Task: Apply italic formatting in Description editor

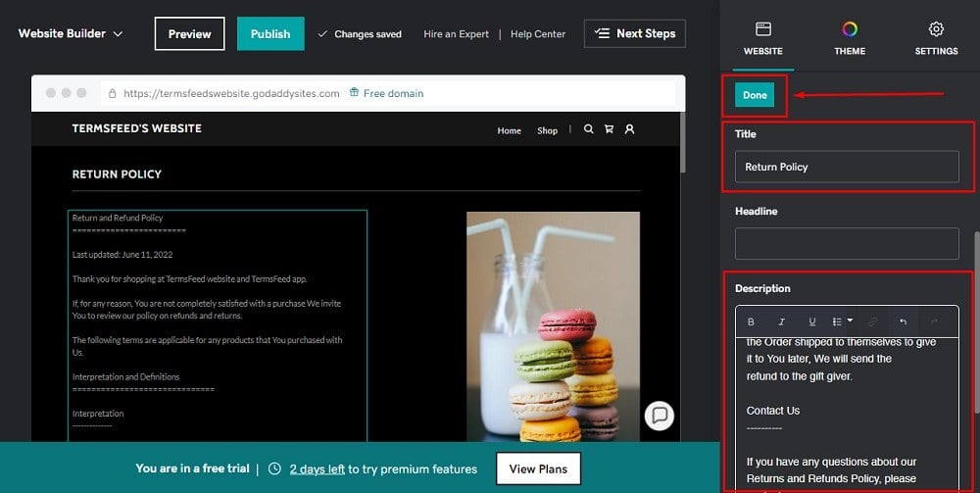Action: click(781, 321)
